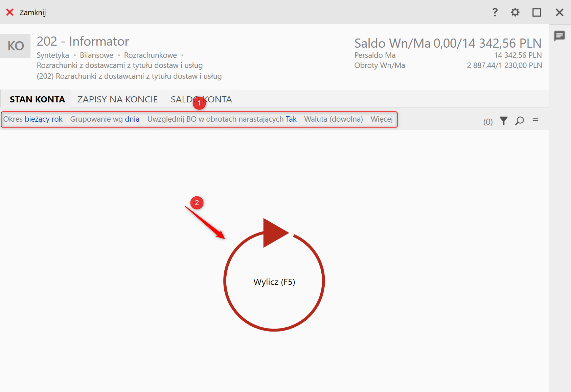Open the hamburger list menu icon
The width and height of the screenshot is (571, 392).
535,121
